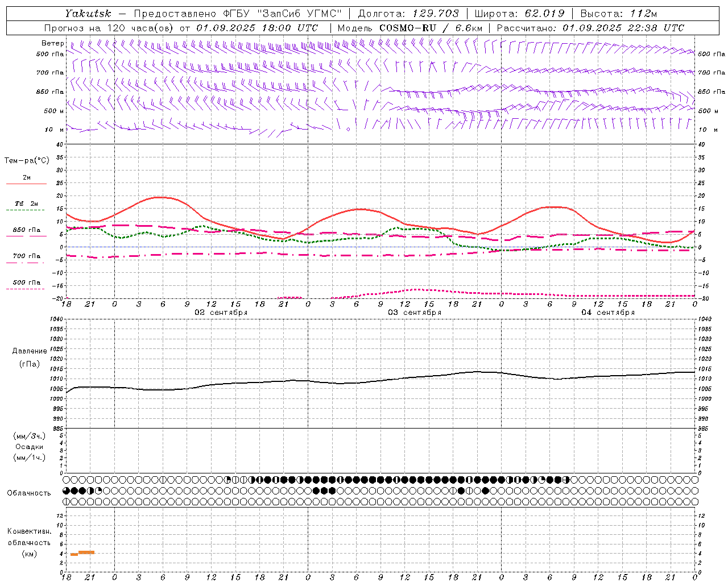This screenshot has height=582, width=728.
Task: Click the '(км)' convective cloud unit label
Action: [30, 554]
